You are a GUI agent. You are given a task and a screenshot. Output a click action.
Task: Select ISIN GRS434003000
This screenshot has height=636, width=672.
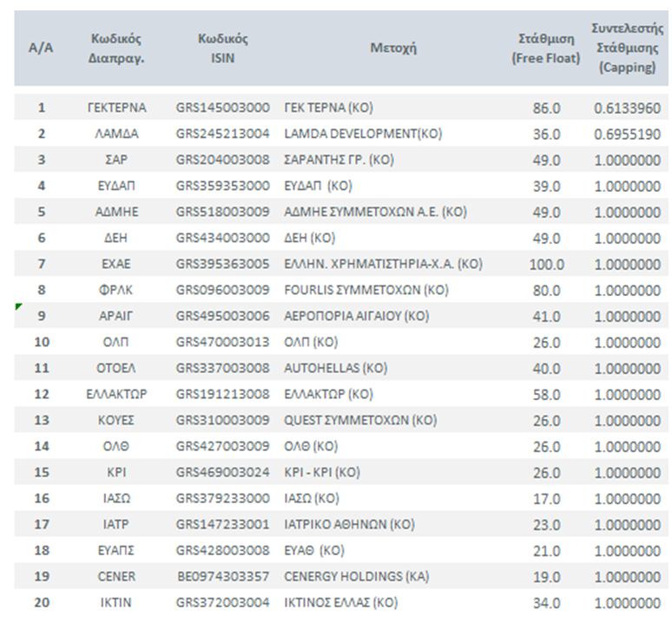click(x=222, y=238)
